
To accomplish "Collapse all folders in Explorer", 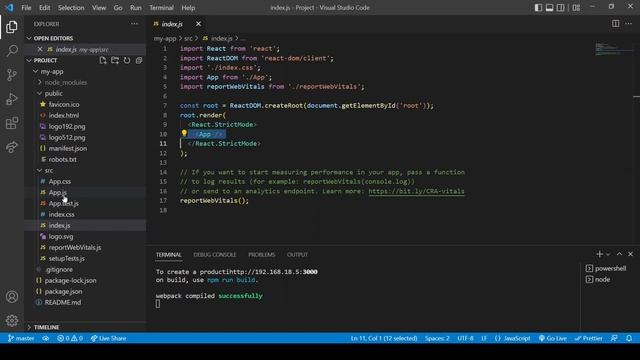I will [x=139, y=60].
